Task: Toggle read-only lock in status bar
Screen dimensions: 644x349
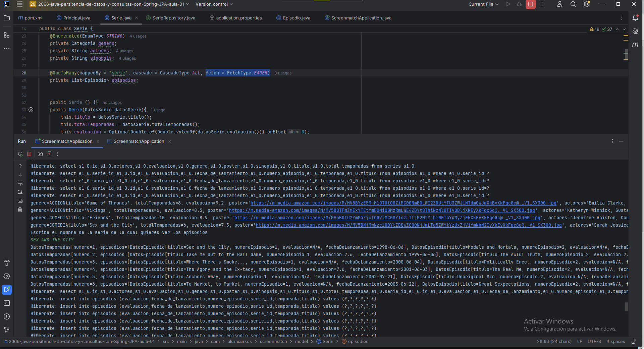Action: [634, 342]
